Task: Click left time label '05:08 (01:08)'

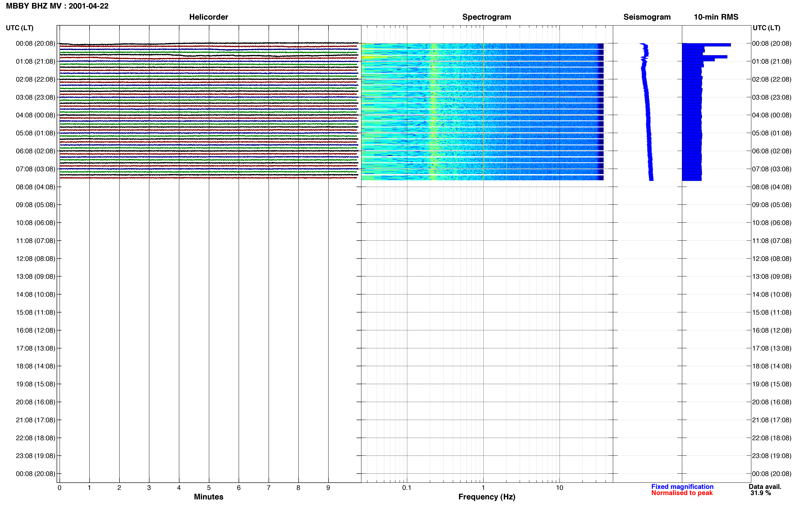Action: coord(35,133)
